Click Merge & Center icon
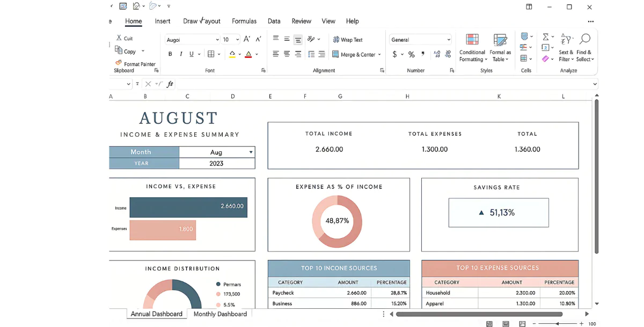This screenshot has width=644, height=327. (x=335, y=54)
